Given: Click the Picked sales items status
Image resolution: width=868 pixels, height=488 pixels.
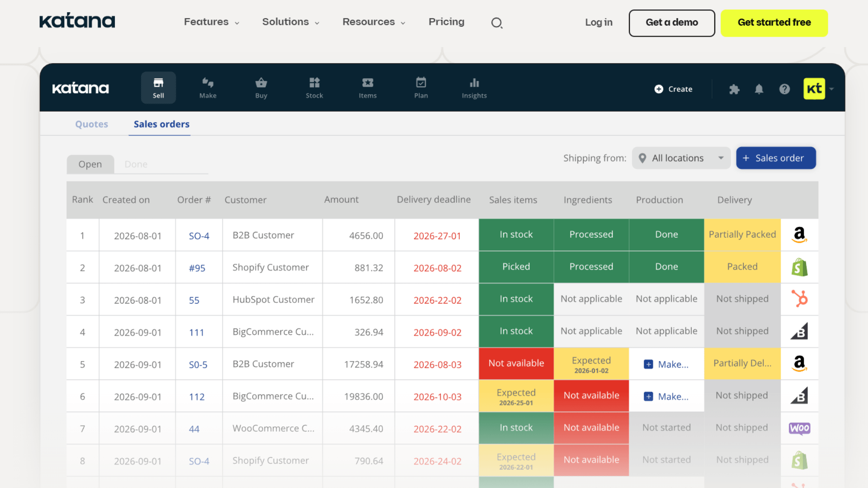Looking at the screenshot, I should coord(516,267).
